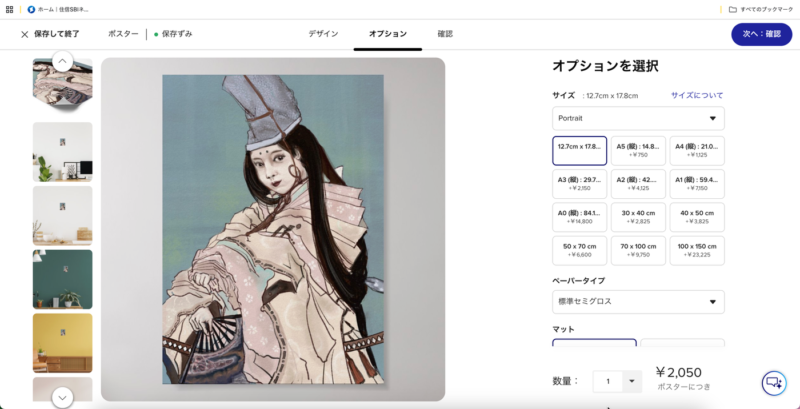The width and height of the screenshot is (800, 409).
Task: Select the A4 (縦) size option
Action: 697,150
